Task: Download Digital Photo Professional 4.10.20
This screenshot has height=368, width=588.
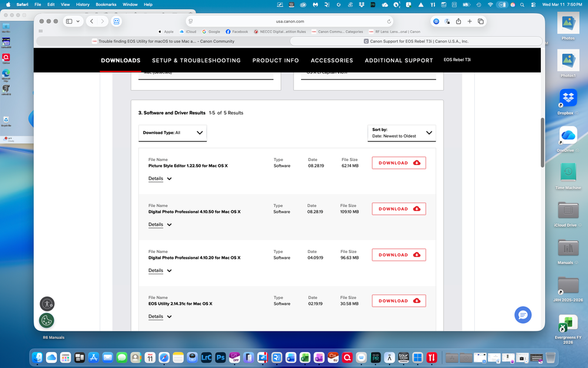Action: (x=399, y=255)
